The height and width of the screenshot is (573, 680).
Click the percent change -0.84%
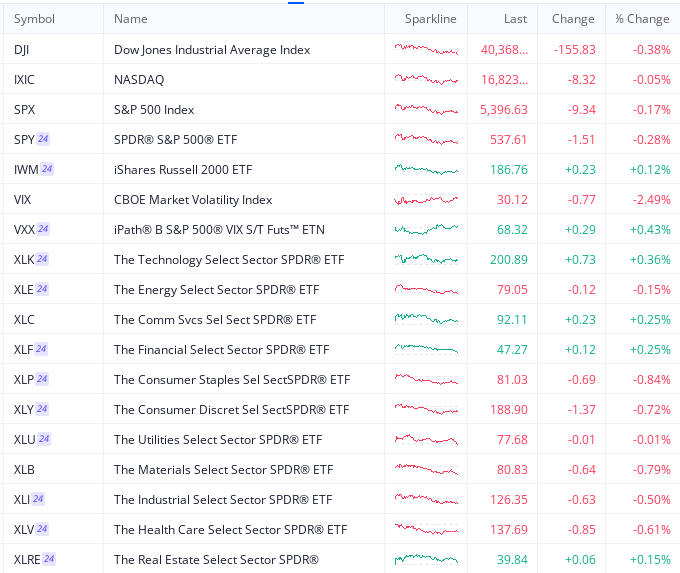(651, 380)
